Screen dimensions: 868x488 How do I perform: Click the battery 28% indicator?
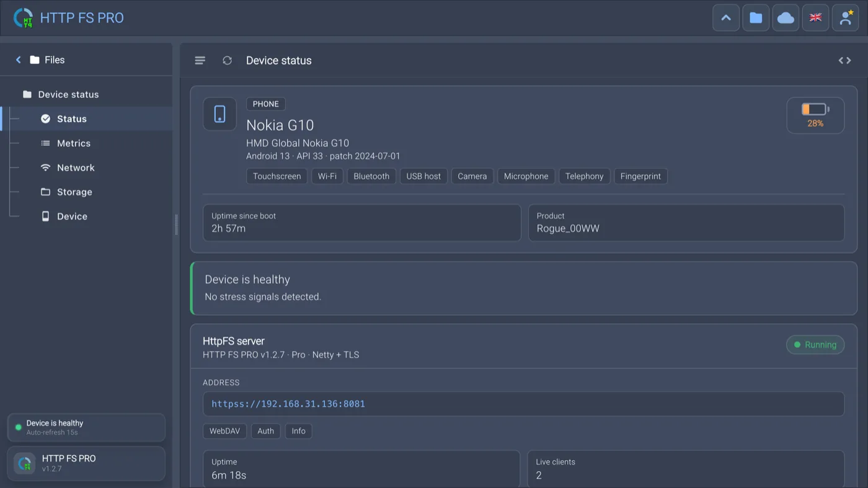[x=815, y=115]
